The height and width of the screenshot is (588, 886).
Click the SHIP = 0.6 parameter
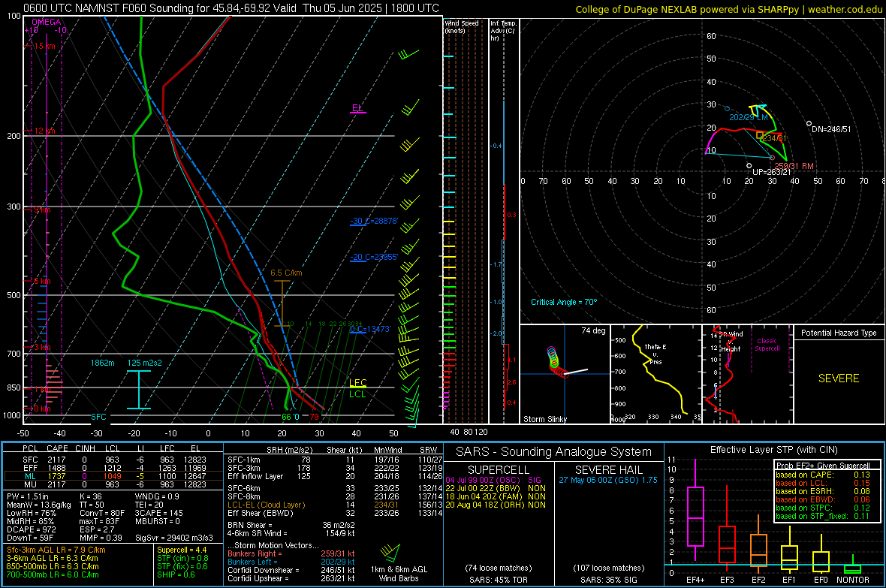pyautogui.click(x=176, y=574)
